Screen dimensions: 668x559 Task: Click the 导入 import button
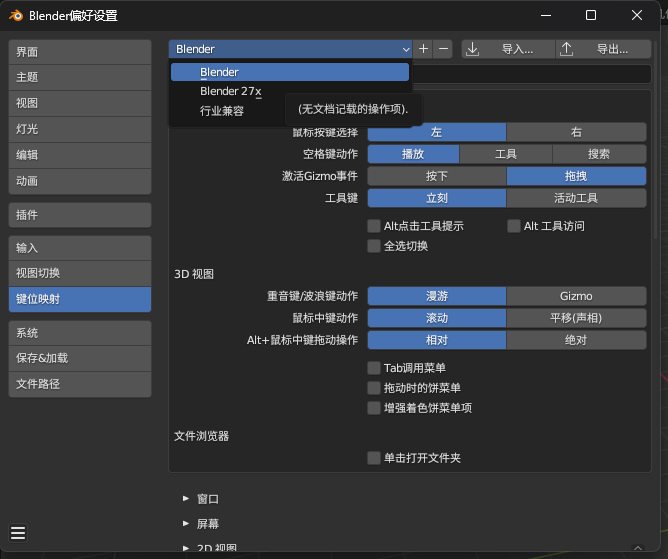point(509,49)
